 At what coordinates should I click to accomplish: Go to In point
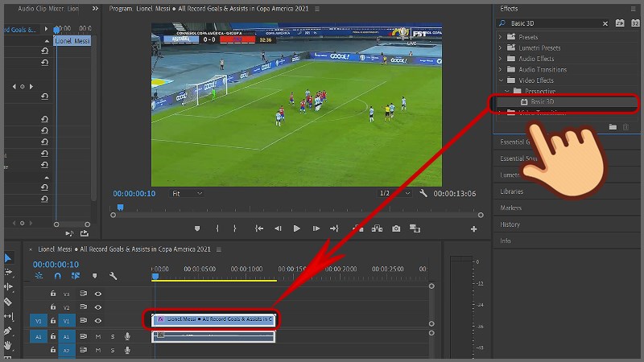click(259, 228)
